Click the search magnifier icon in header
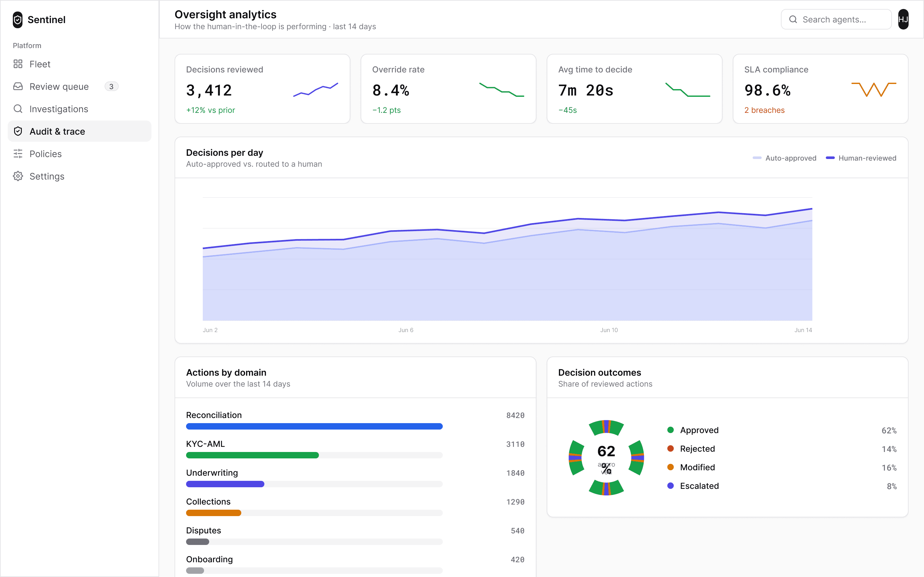Viewport: 924px width, 577px height. click(793, 20)
